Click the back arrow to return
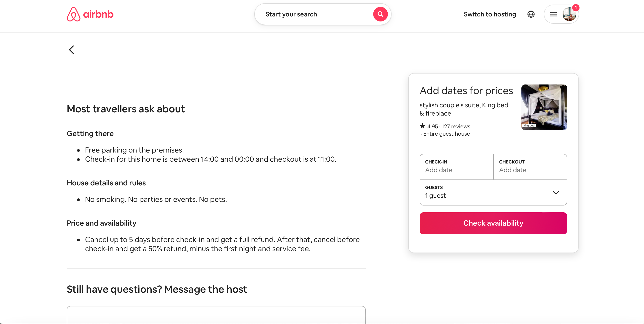The image size is (644, 324). pos(72,50)
